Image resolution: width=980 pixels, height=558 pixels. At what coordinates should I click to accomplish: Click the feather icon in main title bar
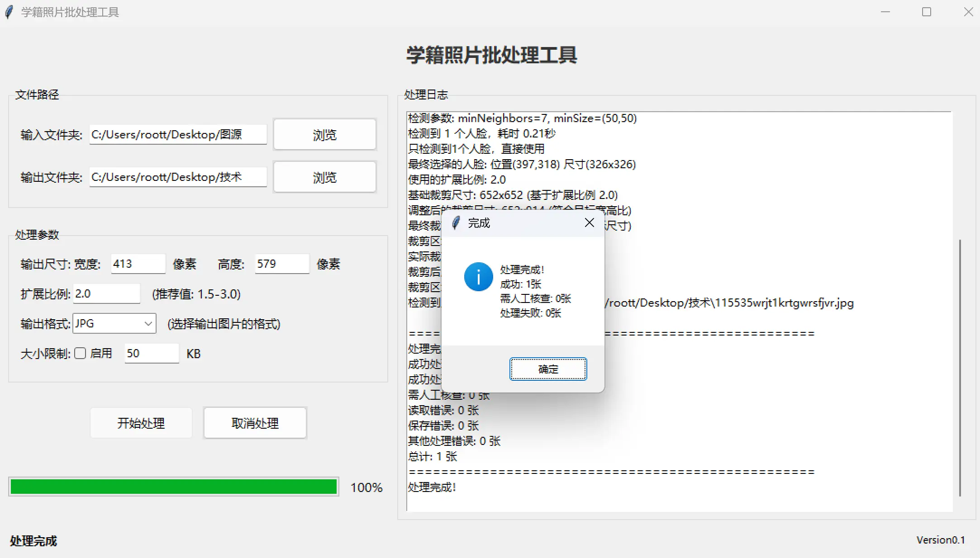pos(9,12)
